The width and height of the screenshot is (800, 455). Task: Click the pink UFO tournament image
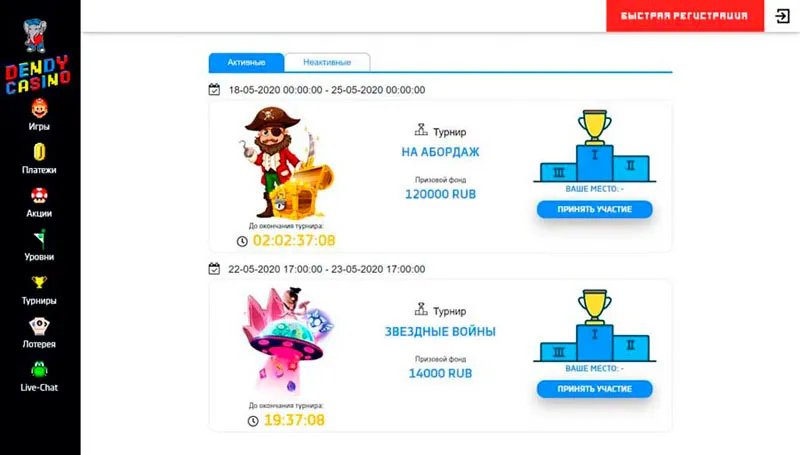click(287, 340)
